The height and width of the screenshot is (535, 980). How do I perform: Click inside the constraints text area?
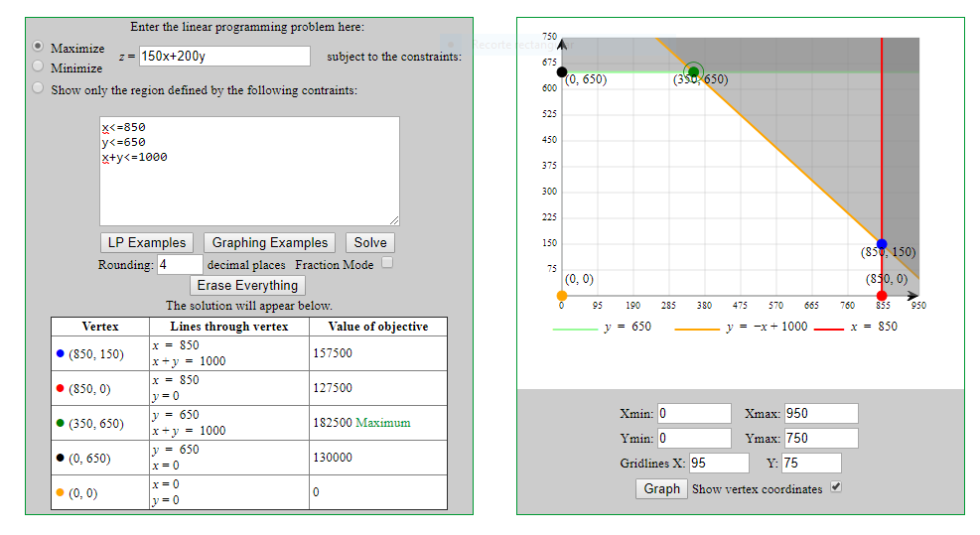(249, 171)
